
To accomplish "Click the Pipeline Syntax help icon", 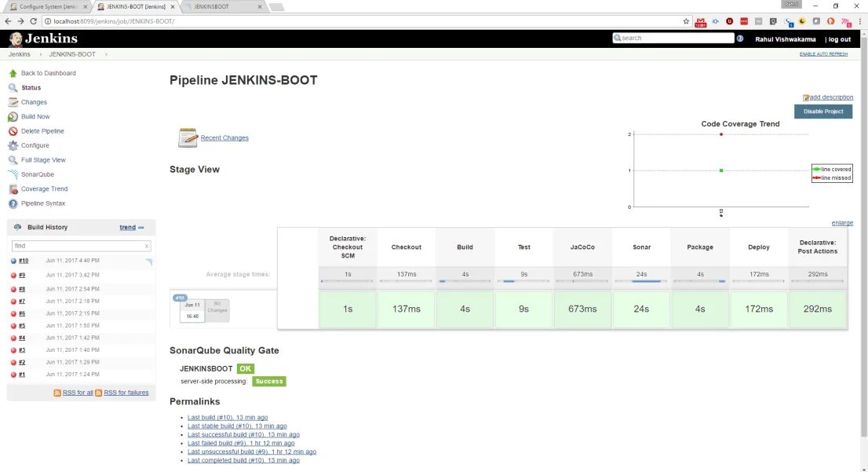I will tap(13, 203).
